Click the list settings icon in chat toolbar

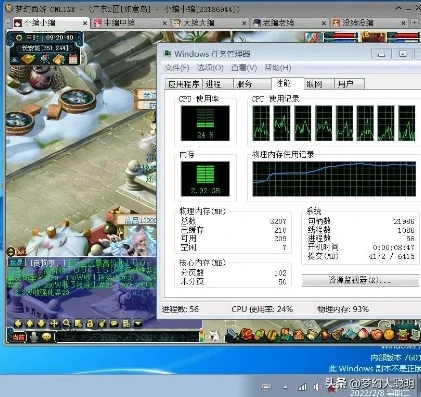(126, 323)
